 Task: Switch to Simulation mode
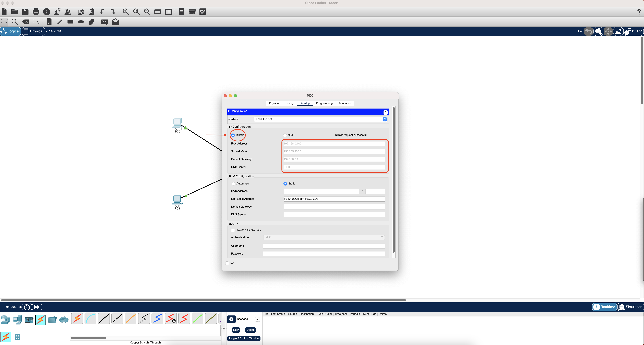(630, 307)
